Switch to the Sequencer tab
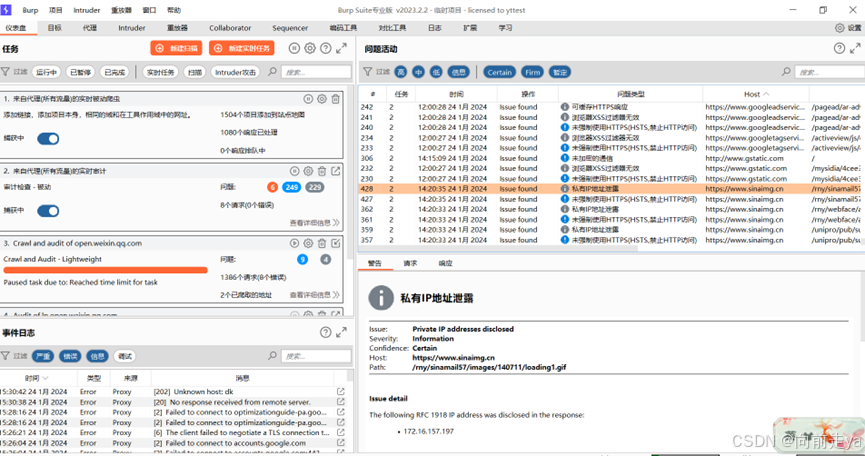This screenshot has height=456, width=865. (290, 28)
